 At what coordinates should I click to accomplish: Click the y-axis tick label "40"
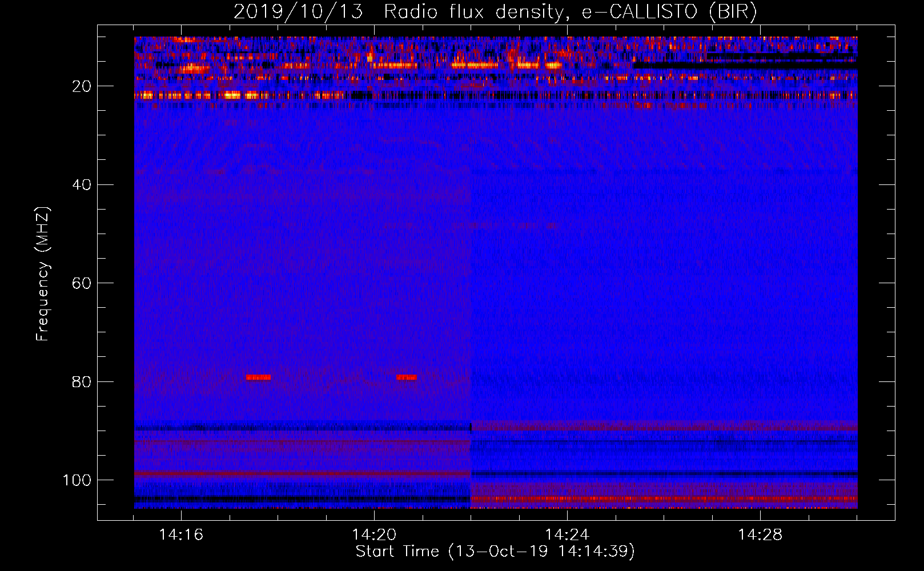point(82,185)
